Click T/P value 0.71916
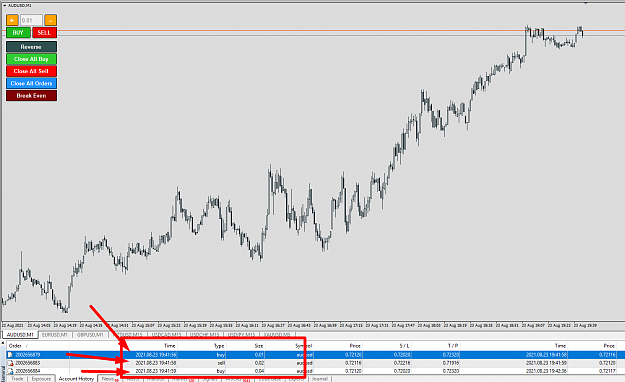 [x=451, y=363]
